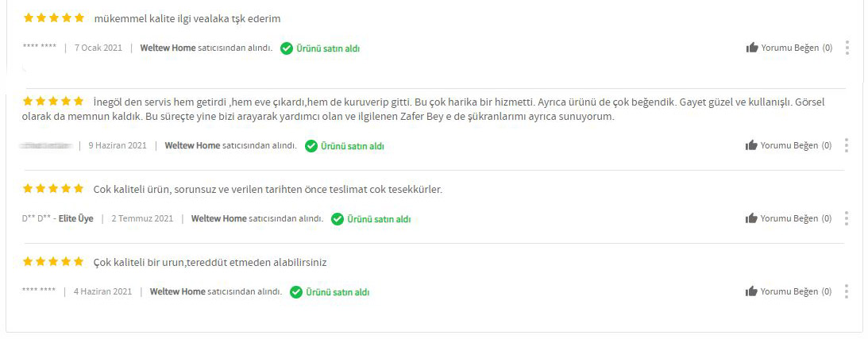The height and width of the screenshot is (339, 868).
Task: Open Weltew Home seller link in 2 Temmuz review
Action: click(218, 219)
